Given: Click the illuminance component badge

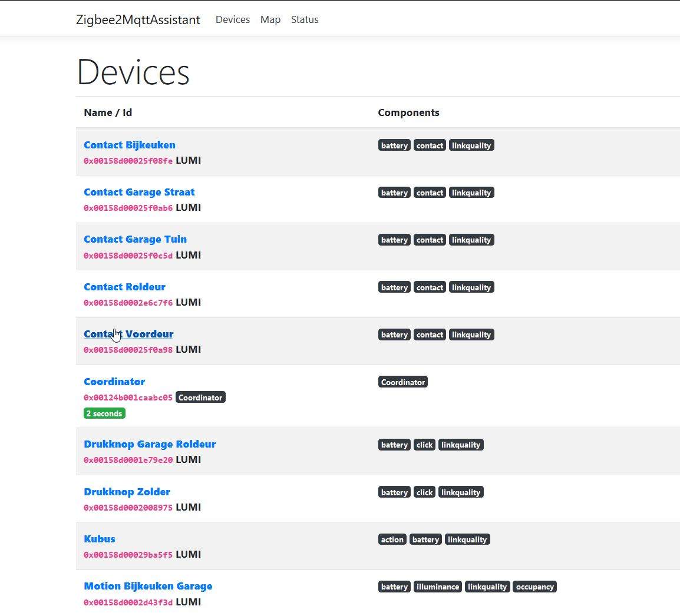Looking at the screenshot, I should [437, 587].
